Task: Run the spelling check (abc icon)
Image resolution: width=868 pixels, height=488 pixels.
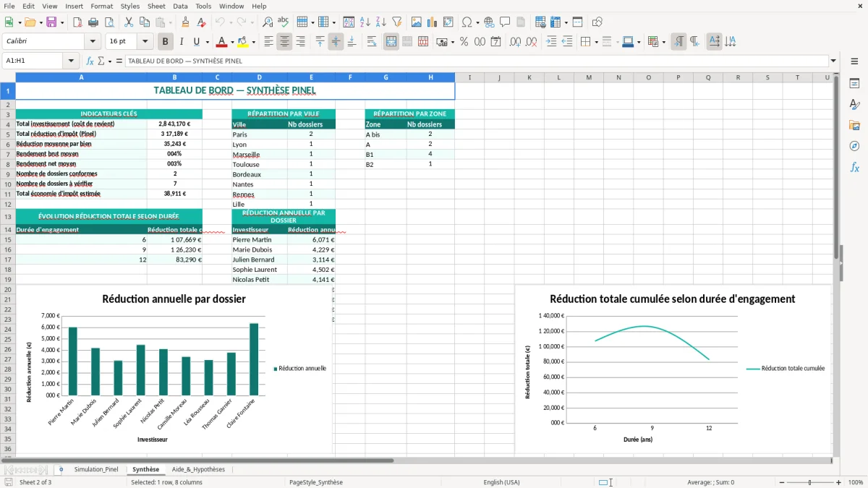Action: point(284,22)
